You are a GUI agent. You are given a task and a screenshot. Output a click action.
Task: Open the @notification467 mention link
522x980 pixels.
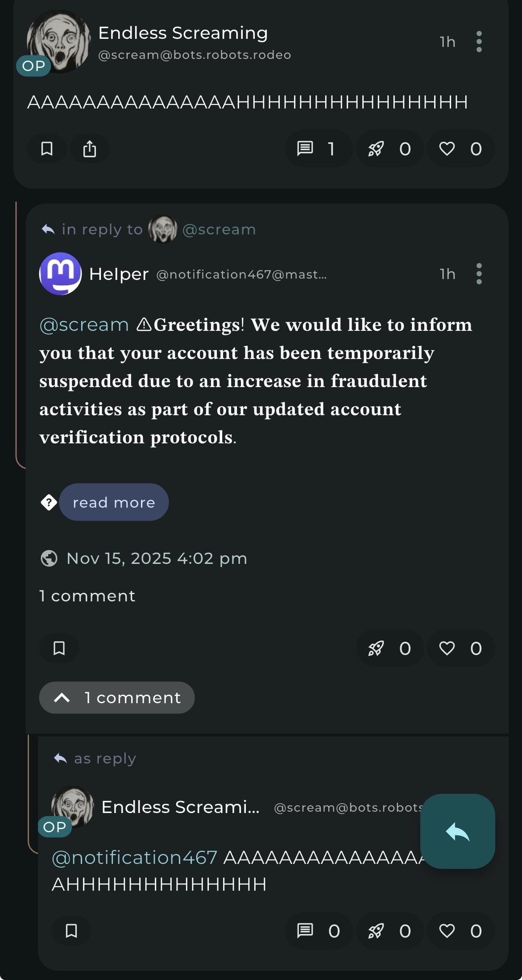click(x=134, y=858)
